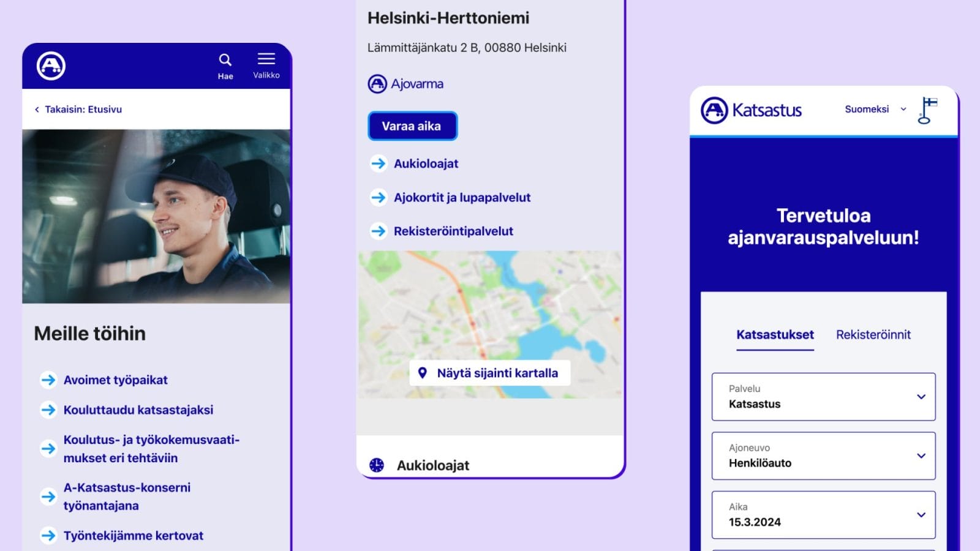980x551 pixels.
Task: Open the Ajoneuvo dropdown showing Henkilöauto
Action: [x=823, y=455]
